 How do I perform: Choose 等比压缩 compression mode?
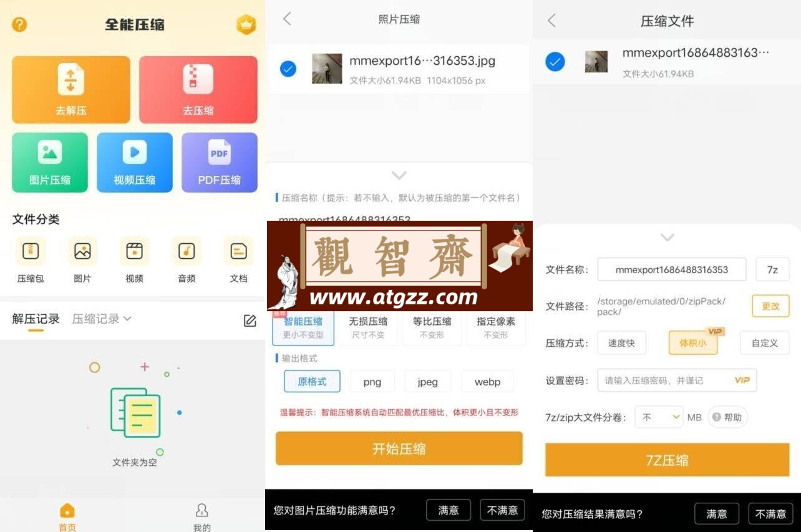point(432,327)
